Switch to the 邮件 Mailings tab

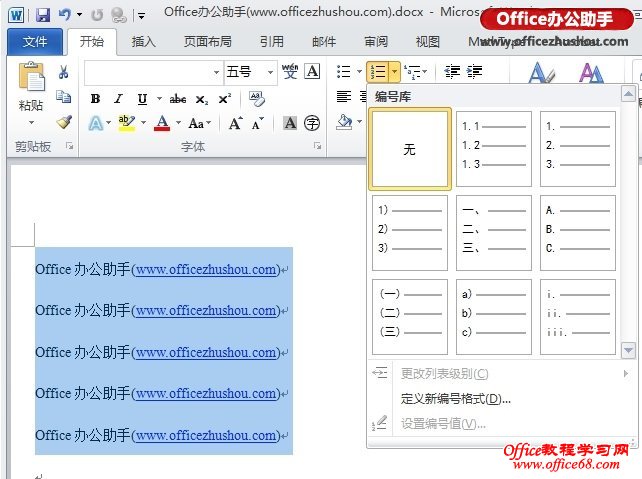(x=324, y=42)
